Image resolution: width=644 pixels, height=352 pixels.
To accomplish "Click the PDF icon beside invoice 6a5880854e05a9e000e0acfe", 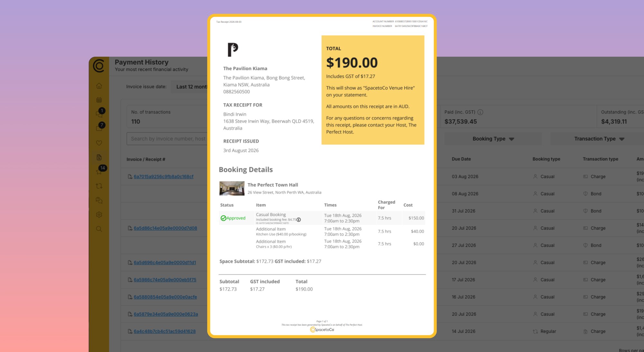I will click(130, 297).
